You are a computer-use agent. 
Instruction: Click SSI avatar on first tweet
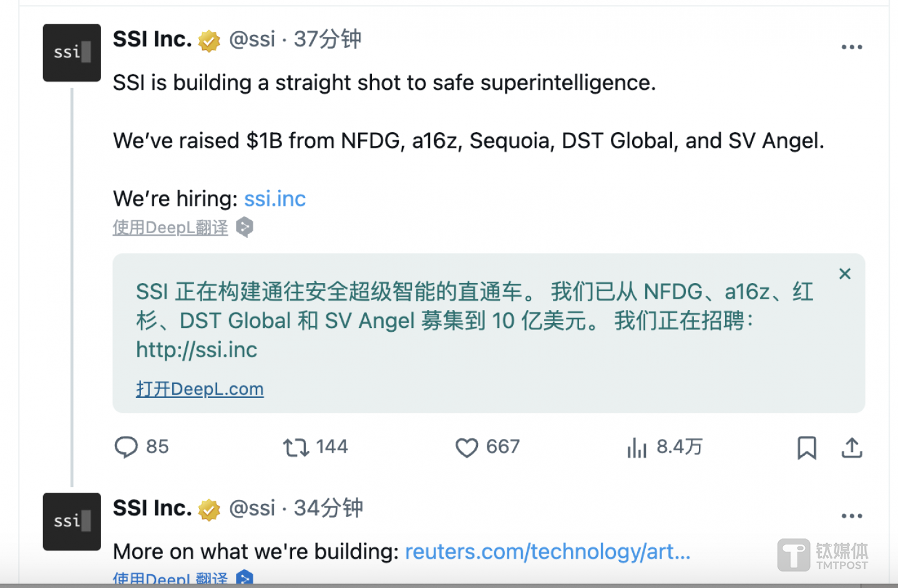(72, 53)
